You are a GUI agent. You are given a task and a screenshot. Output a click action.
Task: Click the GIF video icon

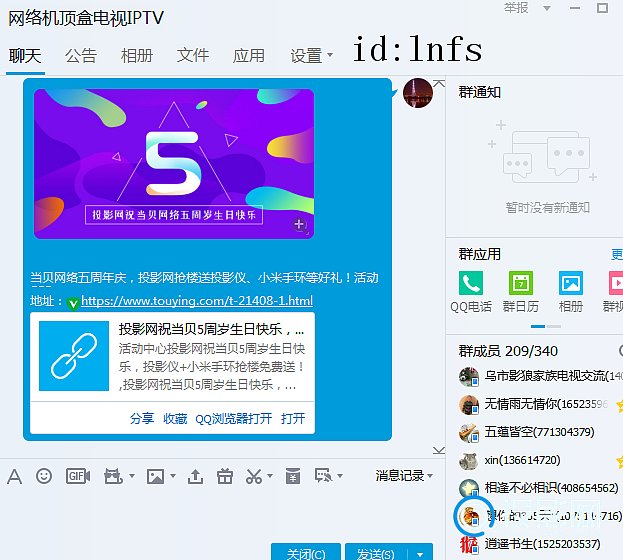(x=76, y=476)
